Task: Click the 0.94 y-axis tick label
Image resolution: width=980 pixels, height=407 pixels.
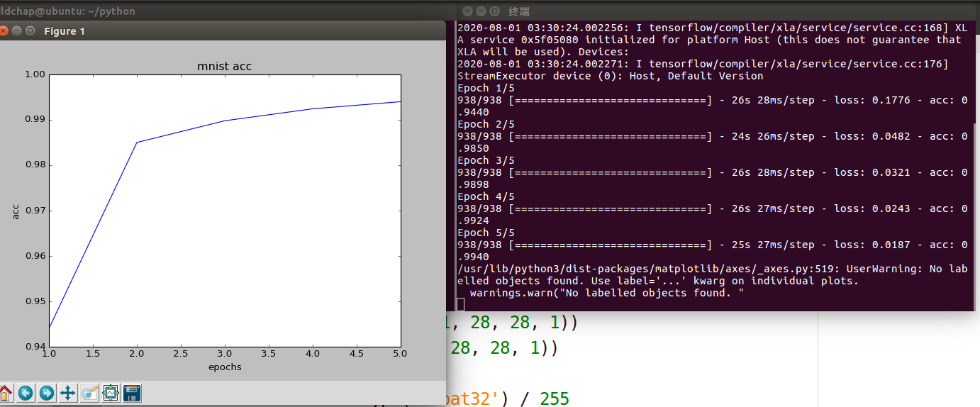Action: [x=35, y=347]
